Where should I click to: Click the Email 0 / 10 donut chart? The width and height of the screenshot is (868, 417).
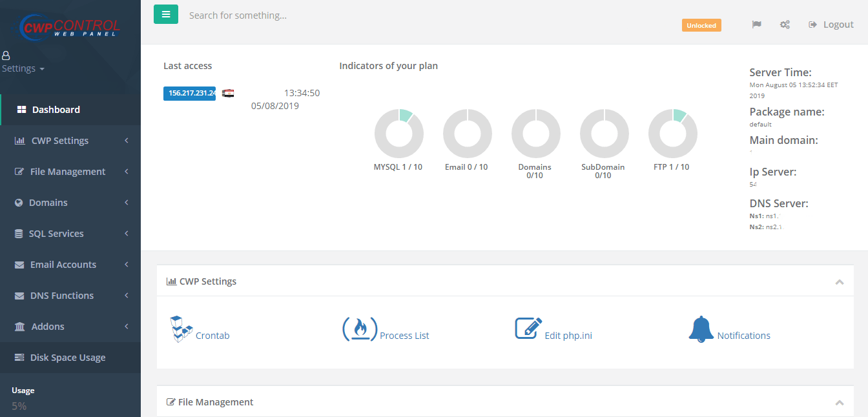point(468,134)
